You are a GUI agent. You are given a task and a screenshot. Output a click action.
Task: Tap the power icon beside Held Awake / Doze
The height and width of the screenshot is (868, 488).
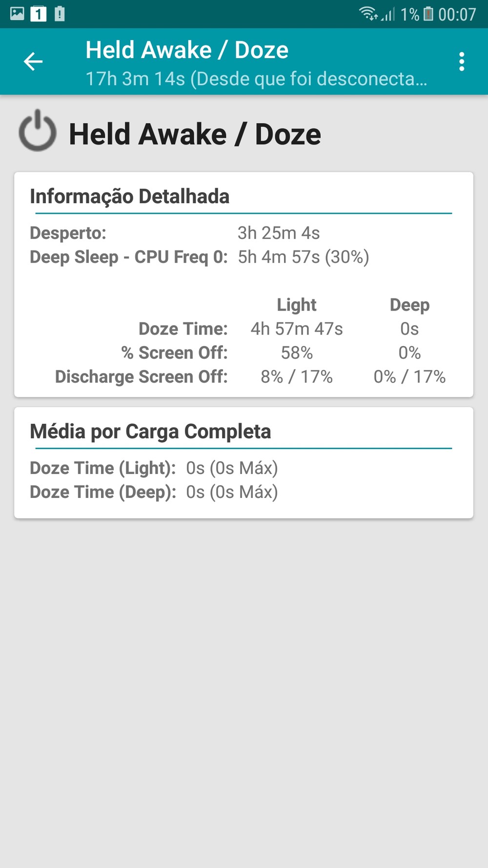tap(38, 131)
